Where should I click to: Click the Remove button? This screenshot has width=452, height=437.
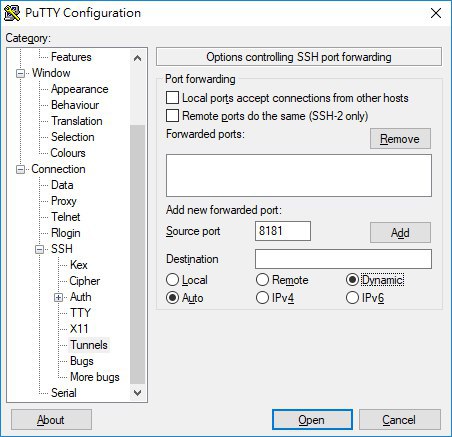point(400,139)
